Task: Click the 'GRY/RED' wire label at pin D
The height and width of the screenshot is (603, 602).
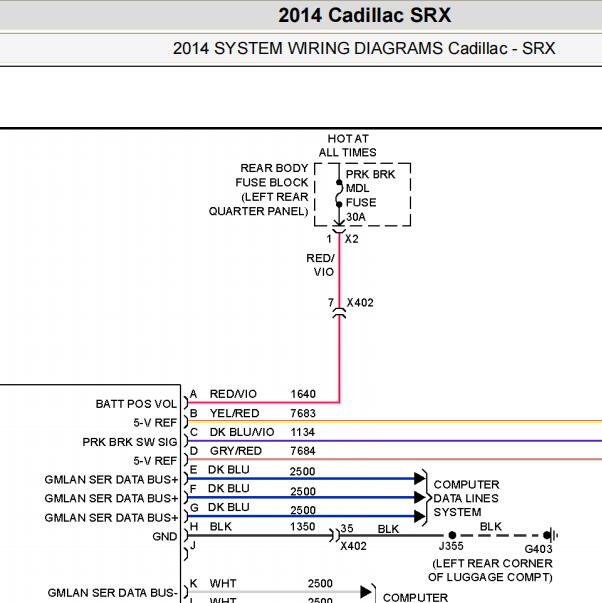Action: click(236, 451)
